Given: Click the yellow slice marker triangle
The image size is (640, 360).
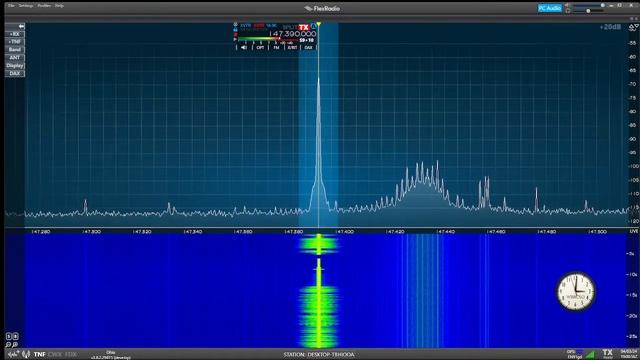Looking at the screenshot, I should click(x=318, y=24).
